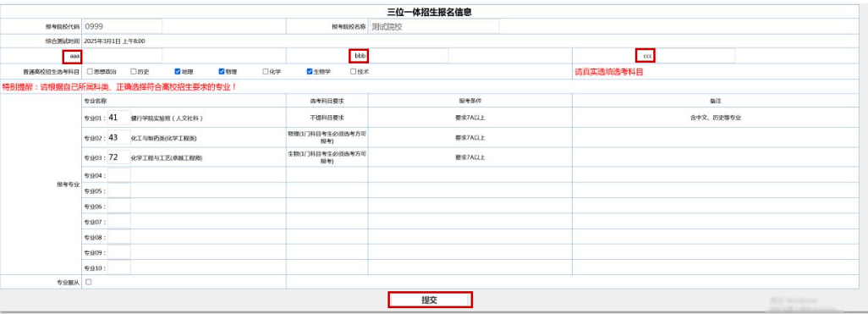Tick the 历史 subject checkbox
Viewport: 868px width, 314px height.
pos(134,71)
